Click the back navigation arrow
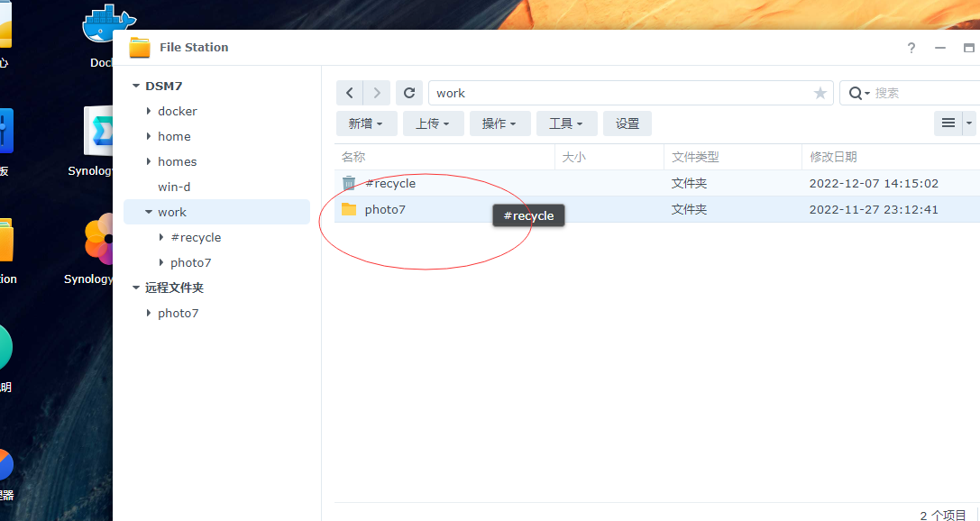This screenshot has height=521, width=980. click(350, 93)
